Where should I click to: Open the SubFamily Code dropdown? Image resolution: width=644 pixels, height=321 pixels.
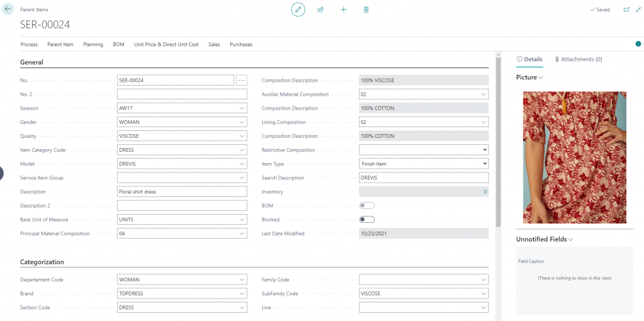[x=483, y=293]
